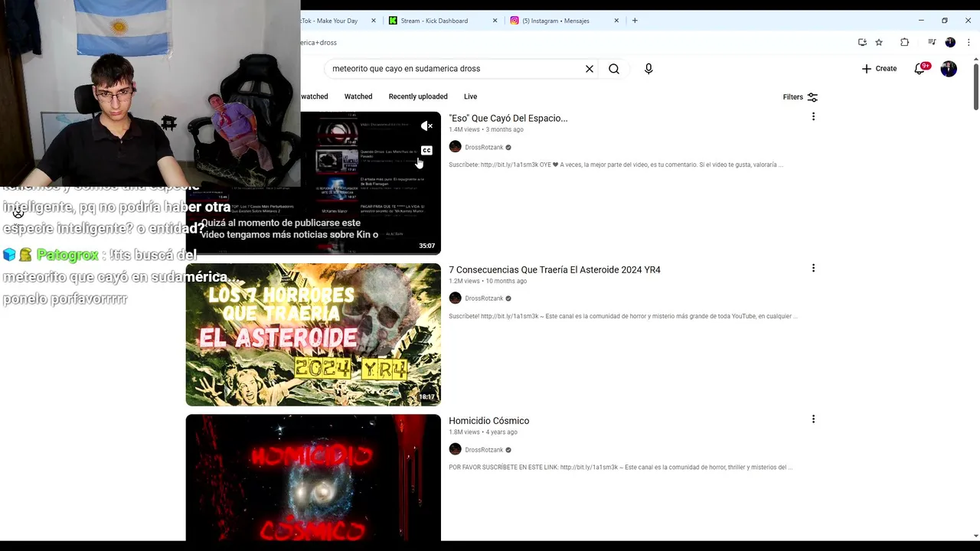Viewport: 980px width, 551px height.
Task: Open the browser extensions puzzle icon
Action: [904, 42]
